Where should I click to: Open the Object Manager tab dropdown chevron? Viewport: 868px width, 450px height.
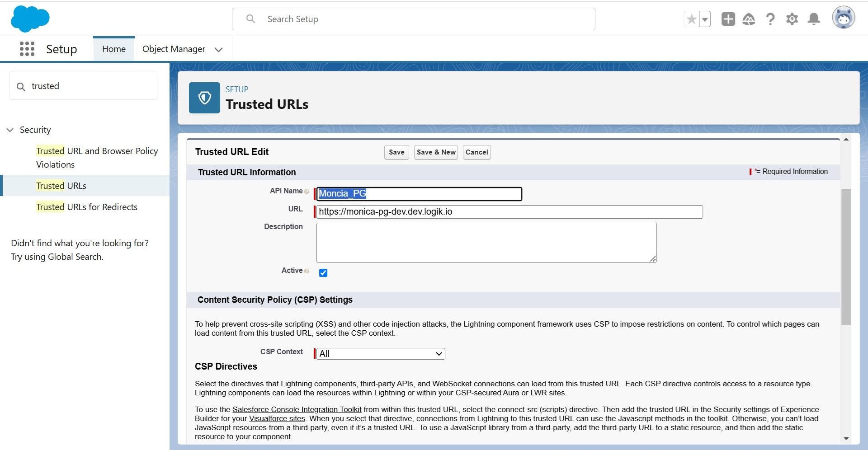(219, 49)
